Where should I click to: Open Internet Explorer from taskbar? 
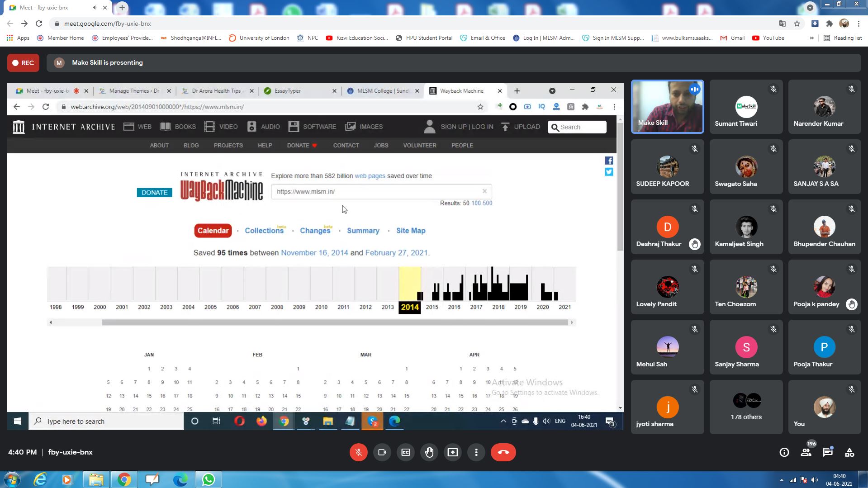tap(40, 479)
